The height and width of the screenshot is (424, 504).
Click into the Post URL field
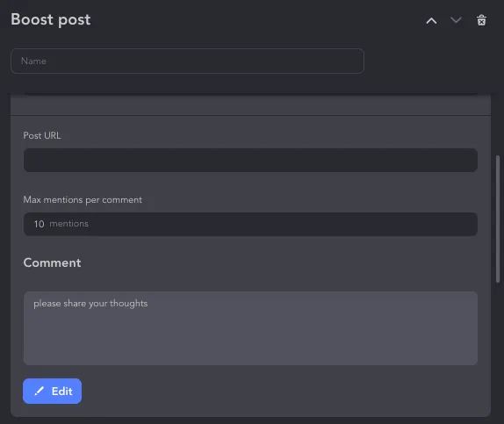pyautogui.click(x=250, y=160)
